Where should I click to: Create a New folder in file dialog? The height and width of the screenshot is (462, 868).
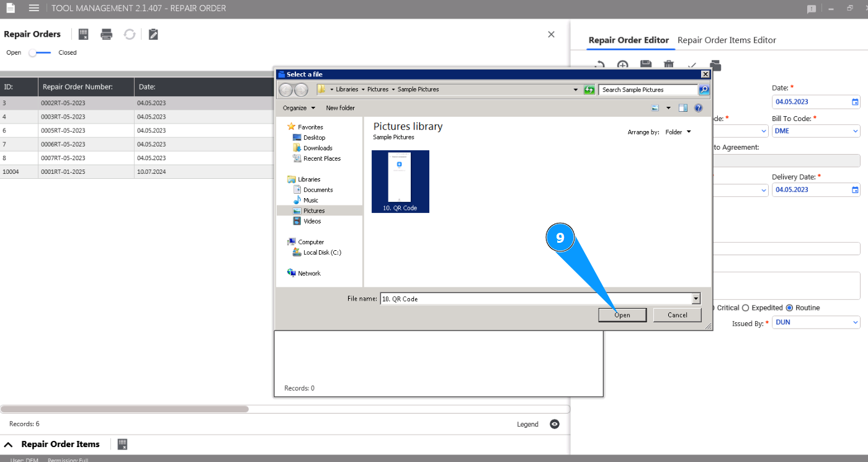click(341, 107)
